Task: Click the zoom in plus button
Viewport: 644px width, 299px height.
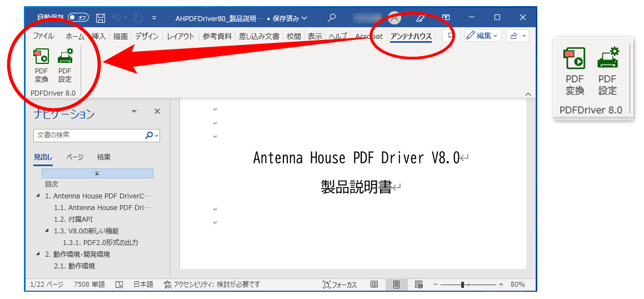Action: [x=501, y=284]
